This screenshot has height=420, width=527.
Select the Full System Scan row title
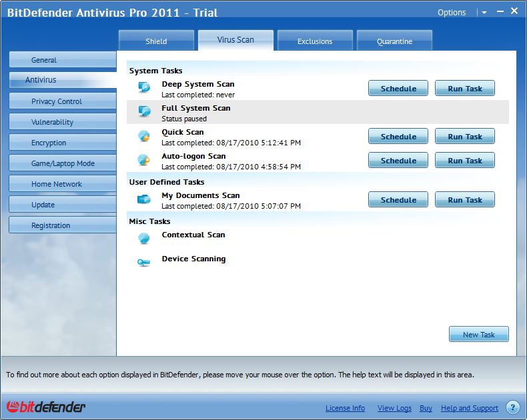coord(196,108)
